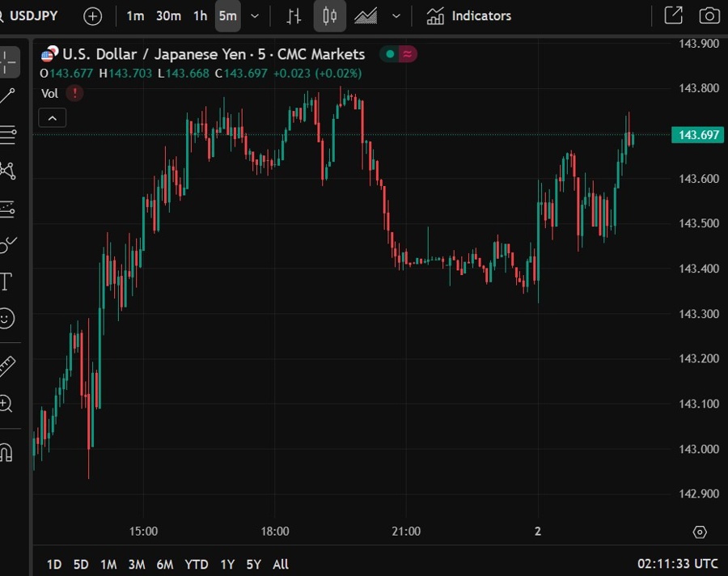Select the trend line drawing tool
This screenshot has width=728, height=576.
tap(8, 96)
